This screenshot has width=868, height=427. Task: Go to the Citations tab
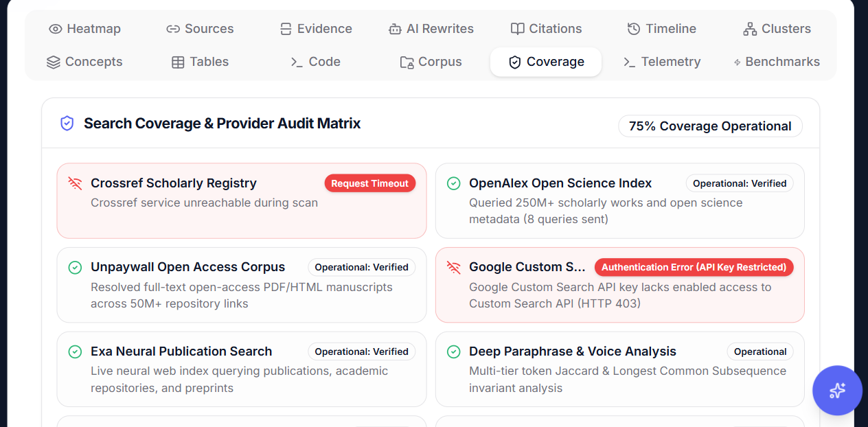(x=546, y=29)
